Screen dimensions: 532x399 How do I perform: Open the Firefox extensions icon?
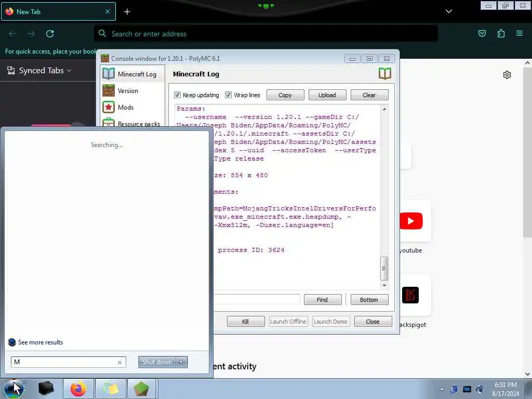click(501, 33)
